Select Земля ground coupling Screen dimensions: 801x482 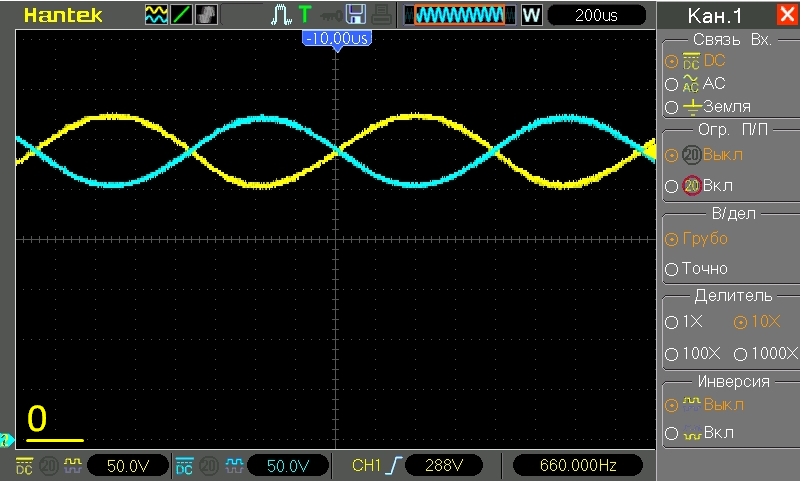click(x=708, y=107)
